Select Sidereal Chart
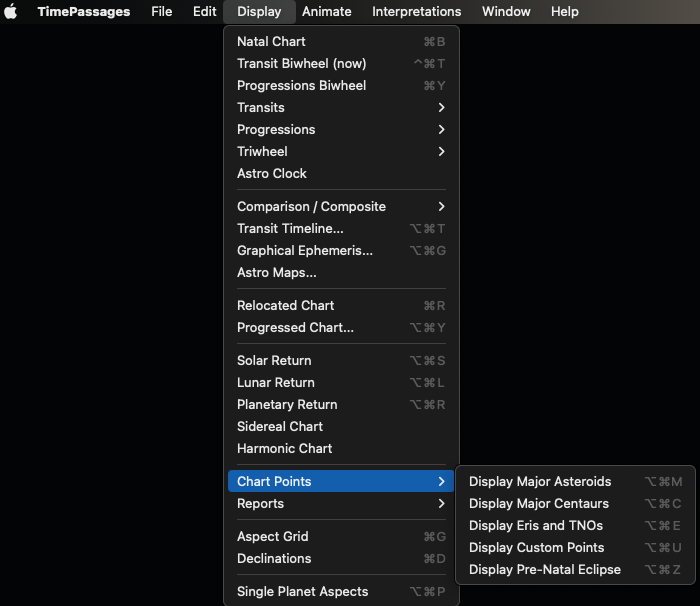This screenshot has height=606, width=700. (341, 426)
